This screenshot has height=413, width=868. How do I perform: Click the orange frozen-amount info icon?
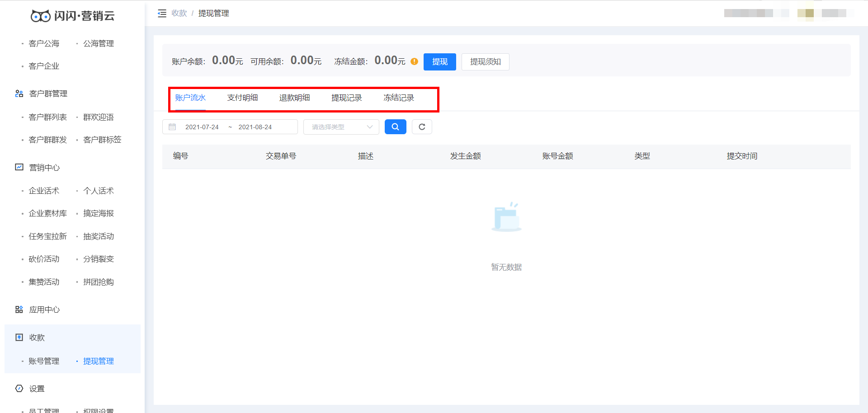point(414,61)
